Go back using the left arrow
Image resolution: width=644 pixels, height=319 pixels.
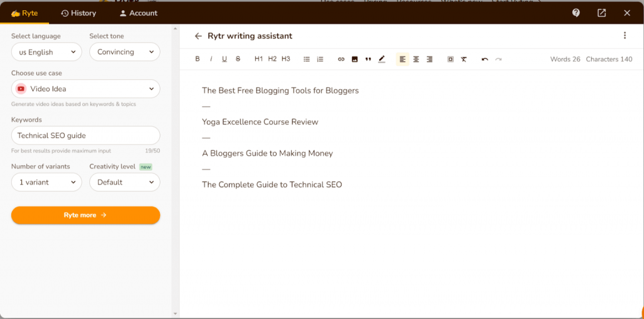coord(199,36)
